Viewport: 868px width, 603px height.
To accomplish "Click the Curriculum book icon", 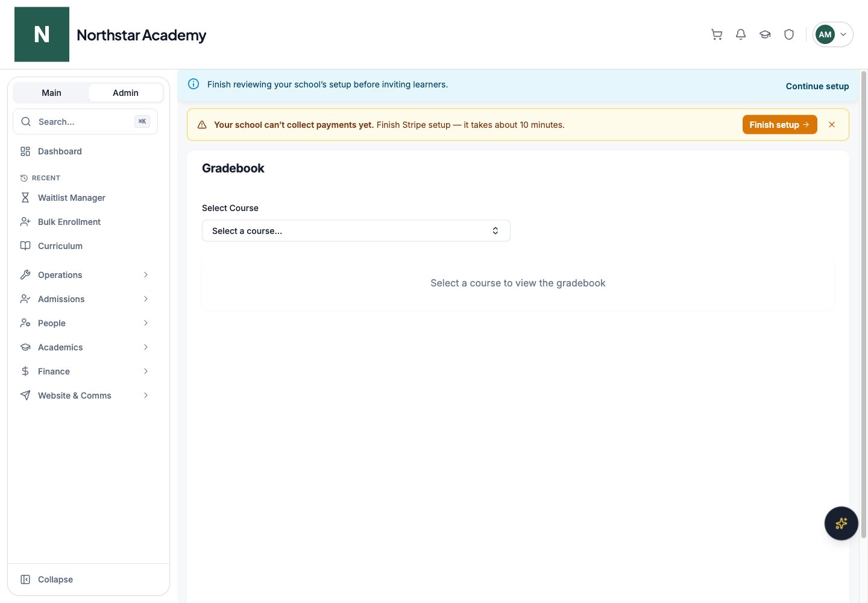I will point(25,246).
